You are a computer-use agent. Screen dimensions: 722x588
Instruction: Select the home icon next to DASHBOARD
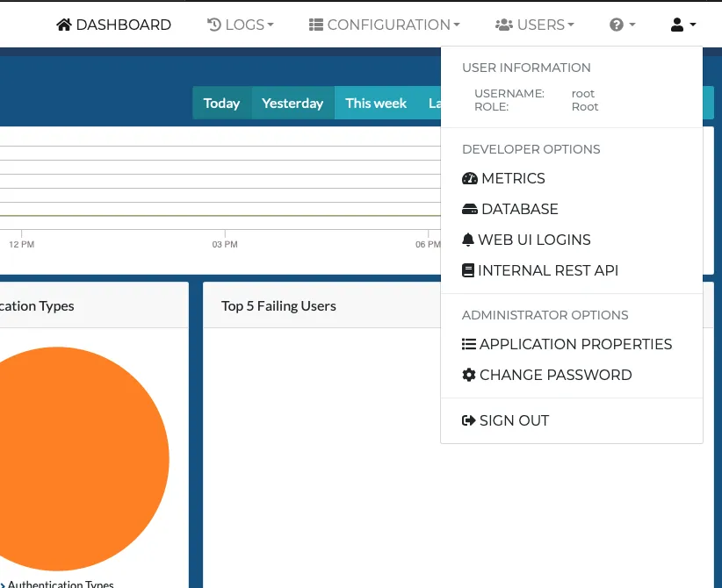(x=63, y=25)
